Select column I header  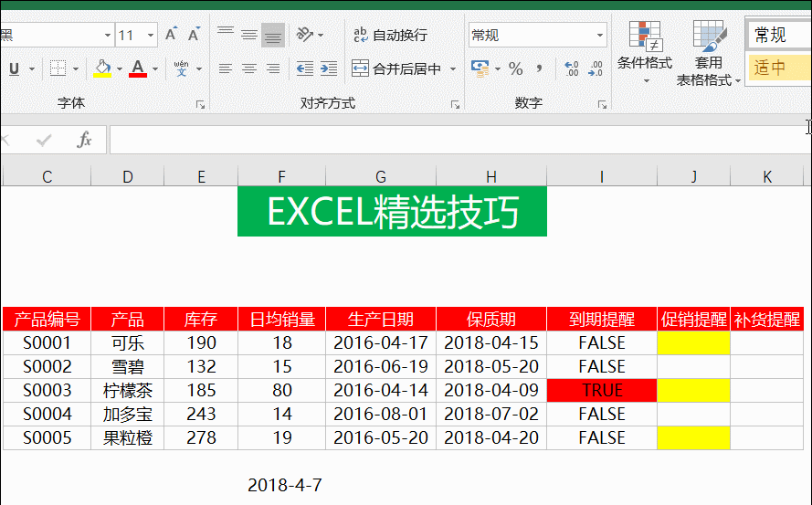[x=602, y=176]
